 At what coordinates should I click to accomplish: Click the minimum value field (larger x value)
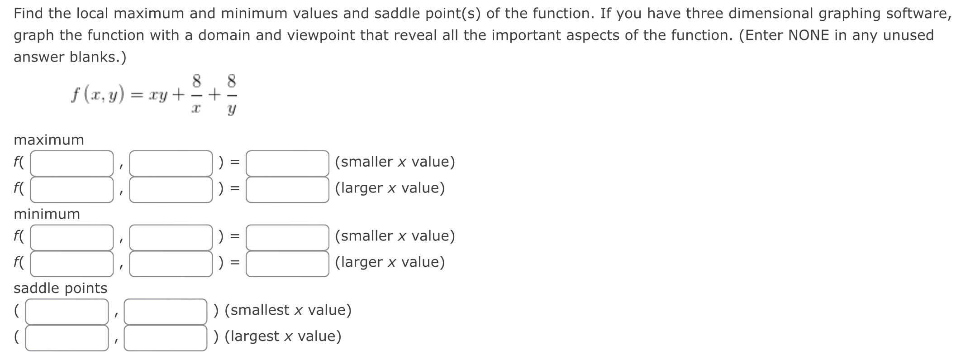pos(286,262)
